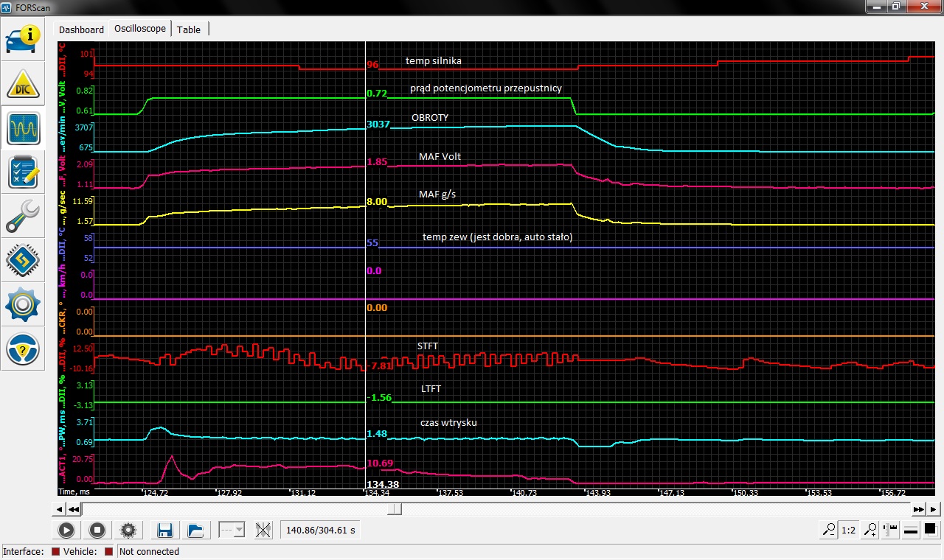944x560 pixels.
Task: Zoom in the oscilloscope time scale
Action: tap(872, 530)
